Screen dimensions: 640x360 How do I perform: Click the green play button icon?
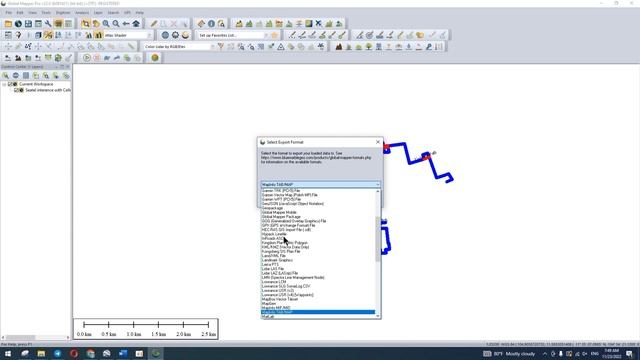87,58
